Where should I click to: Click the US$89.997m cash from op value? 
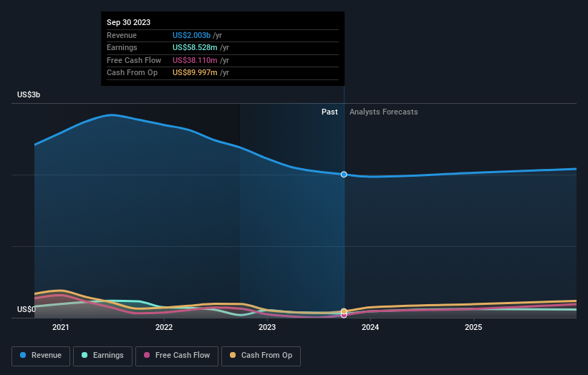click(195, 73)
